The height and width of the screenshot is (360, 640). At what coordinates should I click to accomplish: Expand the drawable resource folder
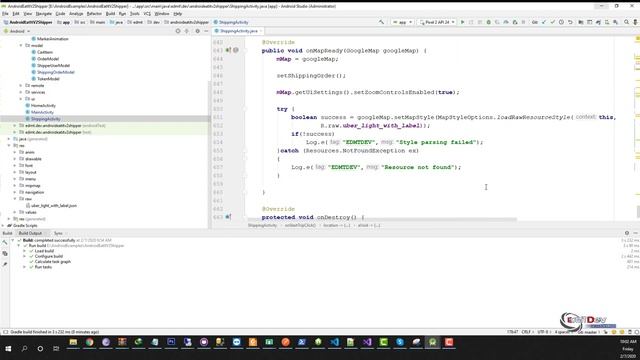pyautogui.click(x=15, y=159)
